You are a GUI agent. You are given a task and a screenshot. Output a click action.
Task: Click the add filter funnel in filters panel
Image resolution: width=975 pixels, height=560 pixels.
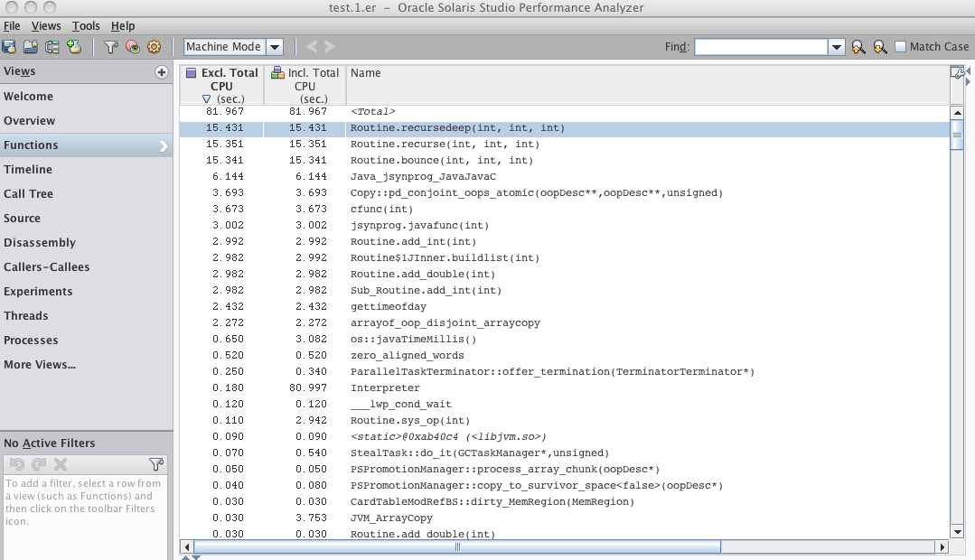pos(156,464)
